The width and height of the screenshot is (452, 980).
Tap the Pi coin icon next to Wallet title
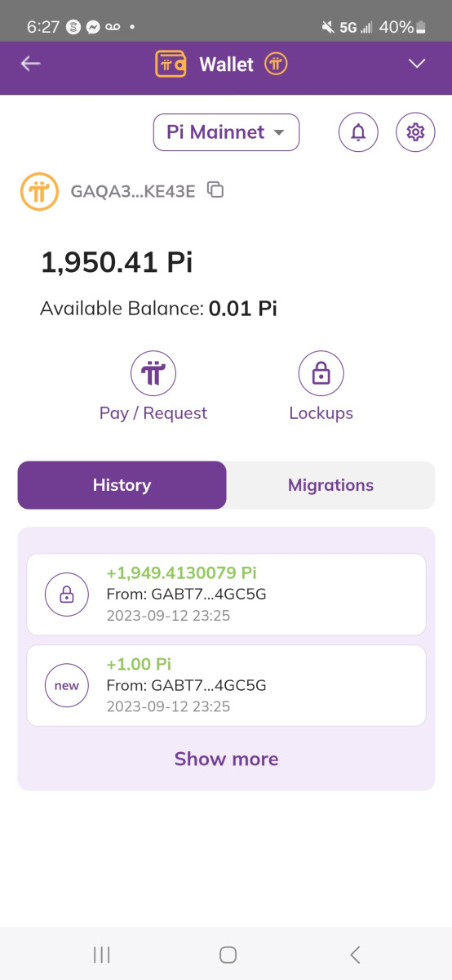276,64
